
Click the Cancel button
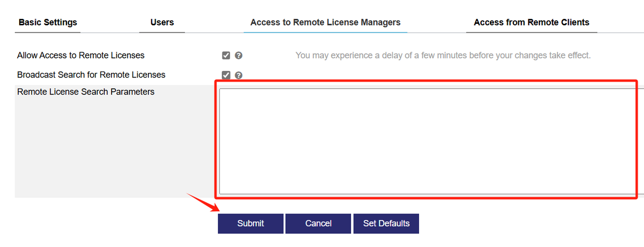(318, 223)
